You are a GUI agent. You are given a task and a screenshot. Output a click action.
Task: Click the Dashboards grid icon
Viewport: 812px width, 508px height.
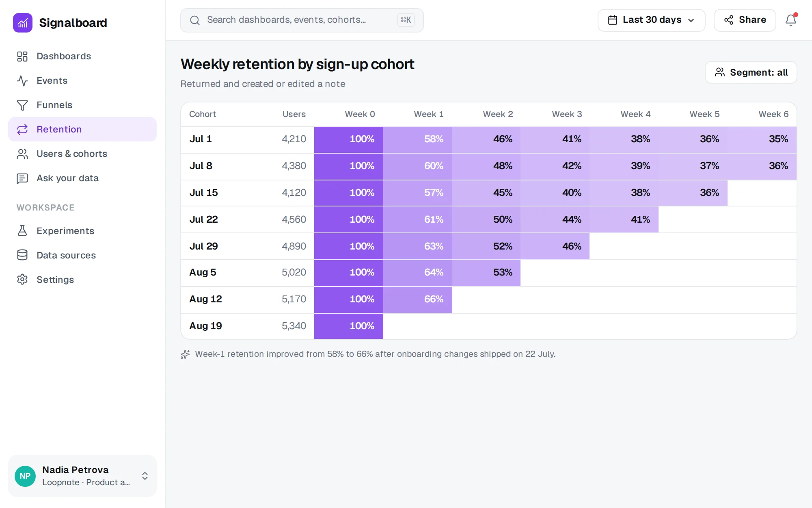tap(22, 56)
